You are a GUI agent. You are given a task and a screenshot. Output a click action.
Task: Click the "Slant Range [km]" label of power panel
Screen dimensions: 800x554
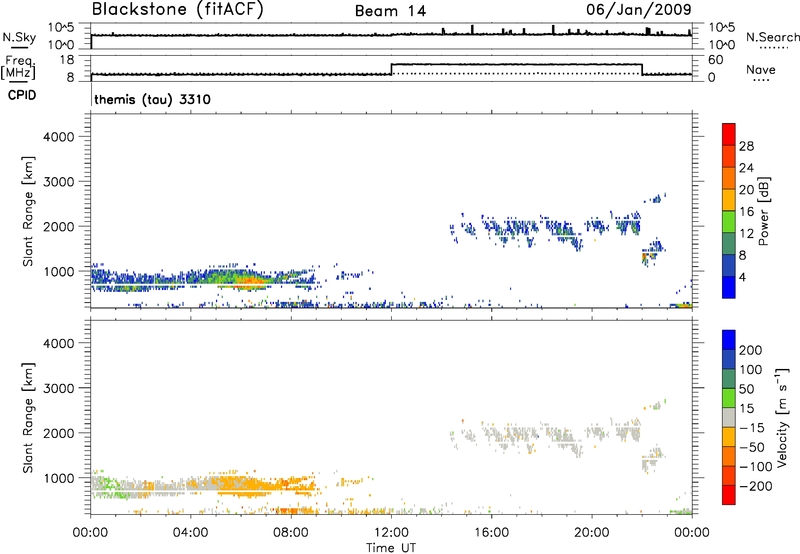click(28, 211)
